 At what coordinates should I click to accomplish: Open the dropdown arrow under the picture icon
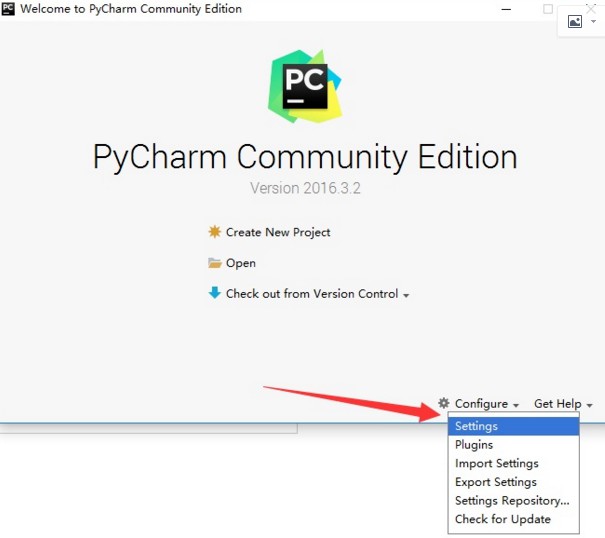pyautogui.click(x=593, y=21)
